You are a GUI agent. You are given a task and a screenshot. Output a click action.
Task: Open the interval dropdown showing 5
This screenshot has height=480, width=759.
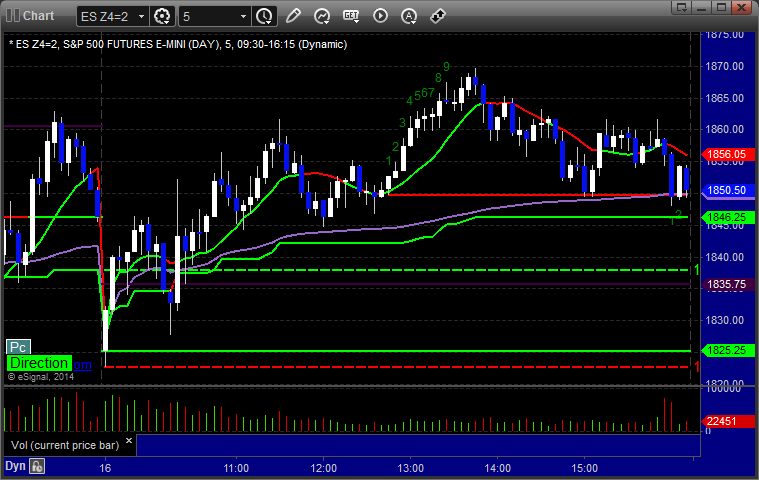point(214,16)
